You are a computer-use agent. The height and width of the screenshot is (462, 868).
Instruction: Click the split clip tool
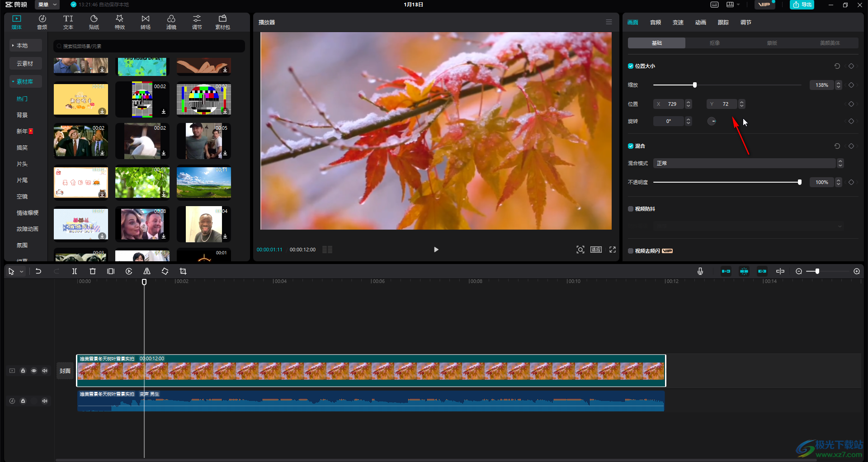(75, 271)
